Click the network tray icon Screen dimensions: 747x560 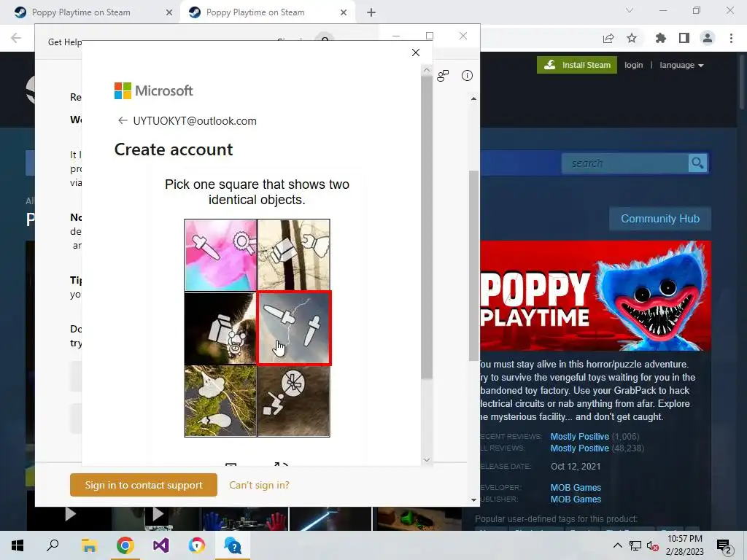(635, 545)
